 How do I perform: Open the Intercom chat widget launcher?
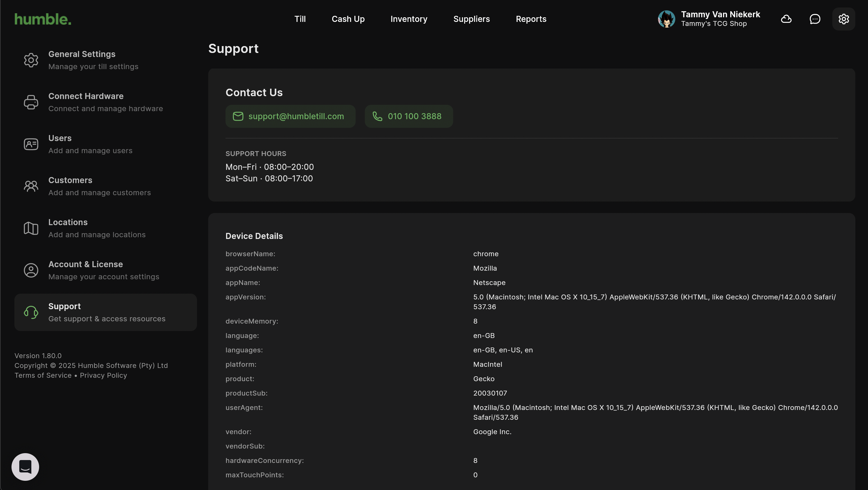click(x=25, y=467)
